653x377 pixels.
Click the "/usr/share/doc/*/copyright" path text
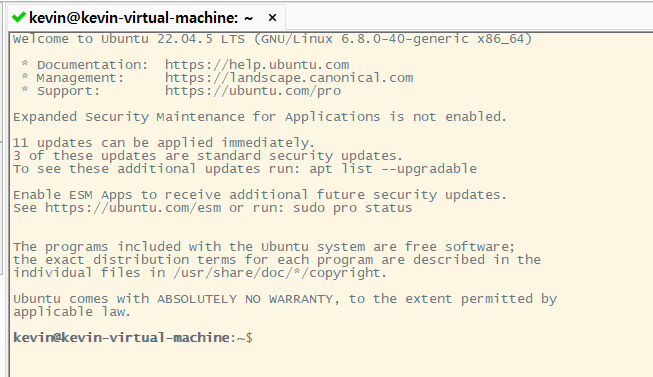tap(277, 273)
